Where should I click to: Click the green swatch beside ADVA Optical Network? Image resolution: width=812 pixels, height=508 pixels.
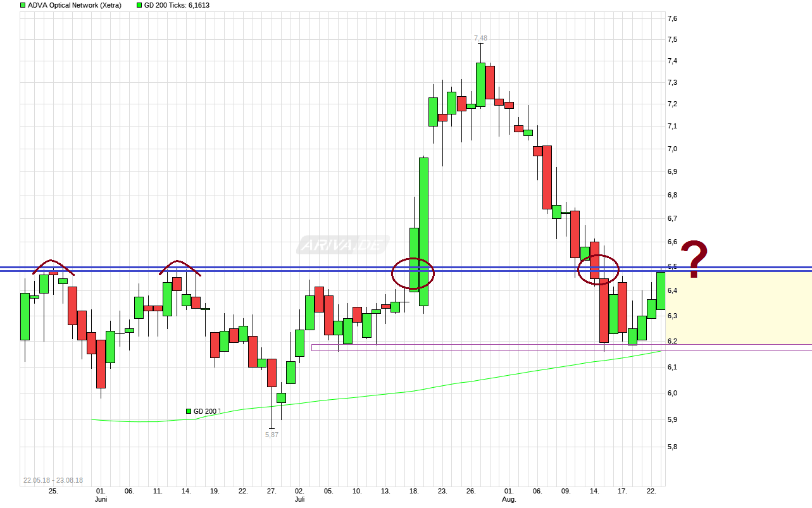tap(23, 5)
